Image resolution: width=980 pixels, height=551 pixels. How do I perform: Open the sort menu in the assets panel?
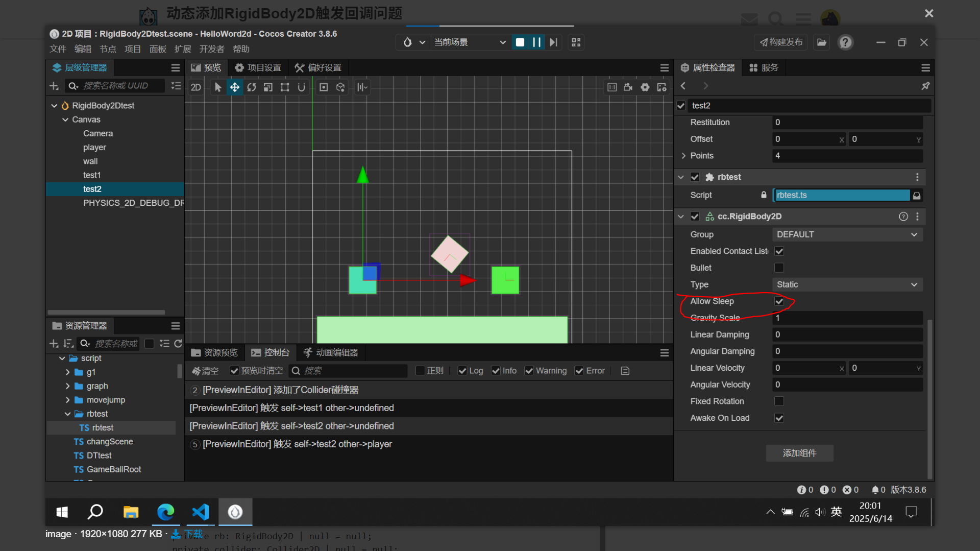[x=68, y=344]
